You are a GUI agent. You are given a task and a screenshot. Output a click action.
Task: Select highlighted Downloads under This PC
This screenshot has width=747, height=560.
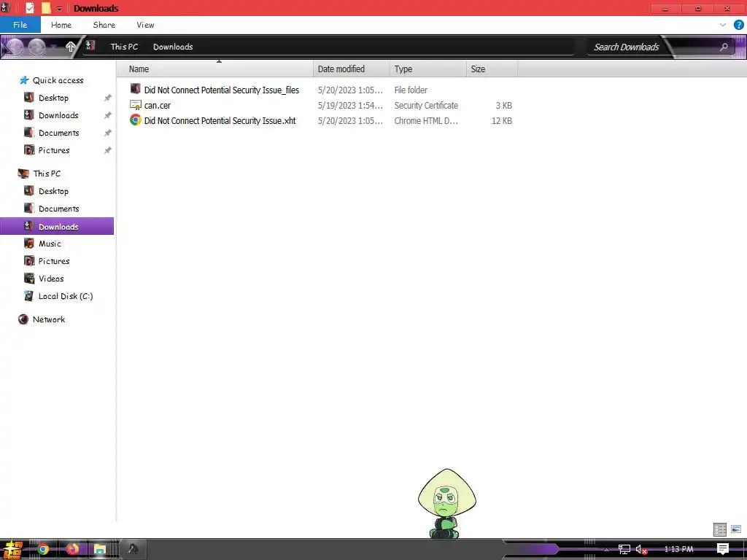point(57,226)
